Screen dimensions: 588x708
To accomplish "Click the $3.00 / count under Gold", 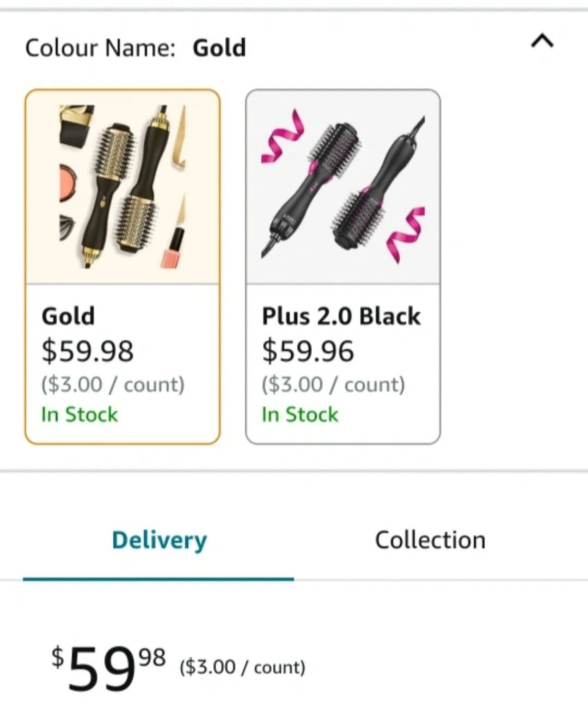I will 113,384.
